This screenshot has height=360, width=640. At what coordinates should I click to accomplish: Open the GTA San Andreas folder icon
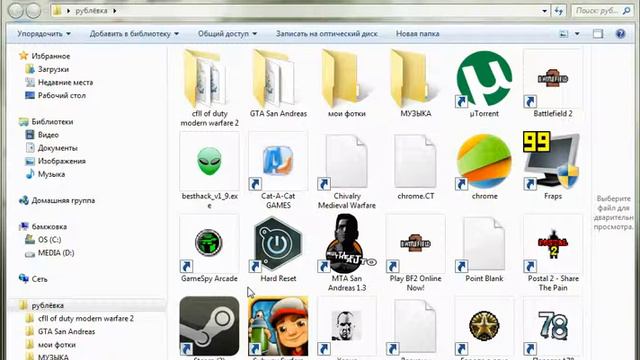click(x=278, y=80)
